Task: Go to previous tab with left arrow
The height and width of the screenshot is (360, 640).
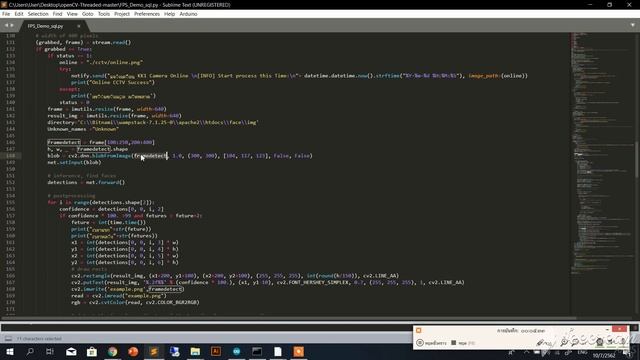Action: coord(6,25)
